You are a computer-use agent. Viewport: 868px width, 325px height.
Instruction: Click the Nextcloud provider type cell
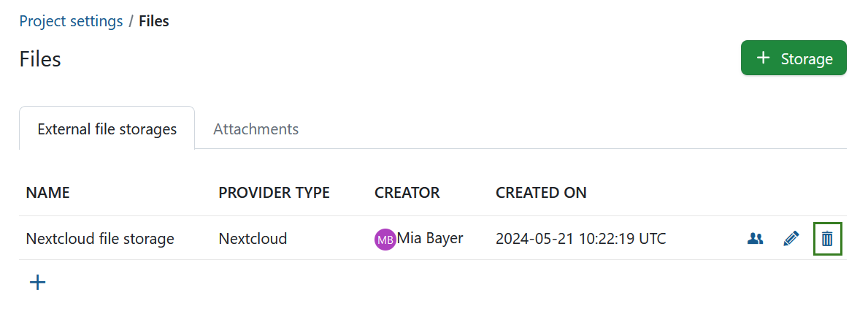pos(253,238)
